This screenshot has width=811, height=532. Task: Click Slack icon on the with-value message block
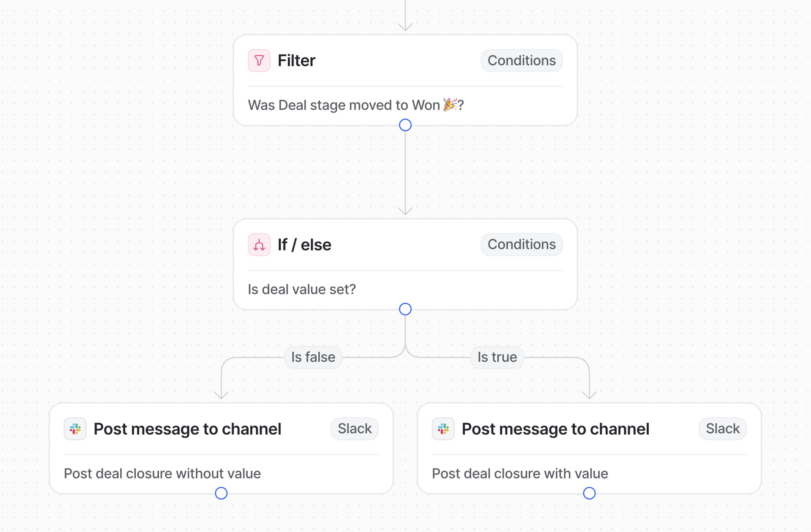pyautogui.click(x=443, y=429)
